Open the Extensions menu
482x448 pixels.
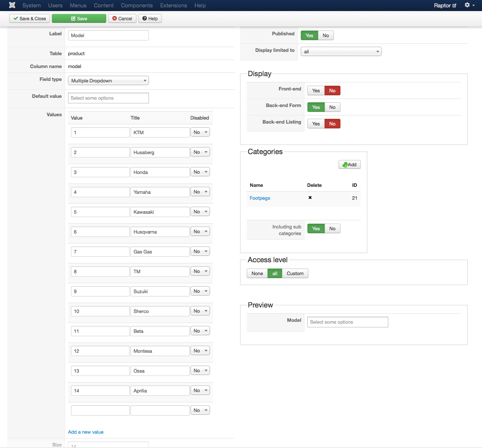point(174,6)
